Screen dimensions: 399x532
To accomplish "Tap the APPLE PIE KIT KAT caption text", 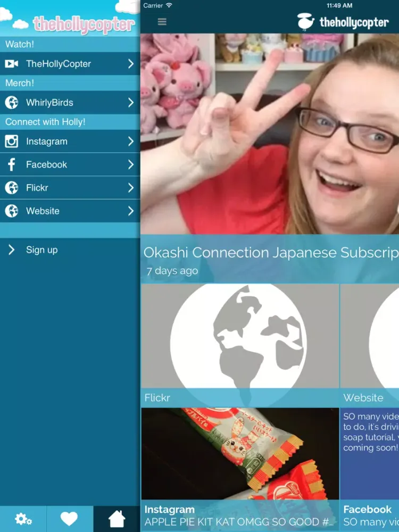I will 240,522.
